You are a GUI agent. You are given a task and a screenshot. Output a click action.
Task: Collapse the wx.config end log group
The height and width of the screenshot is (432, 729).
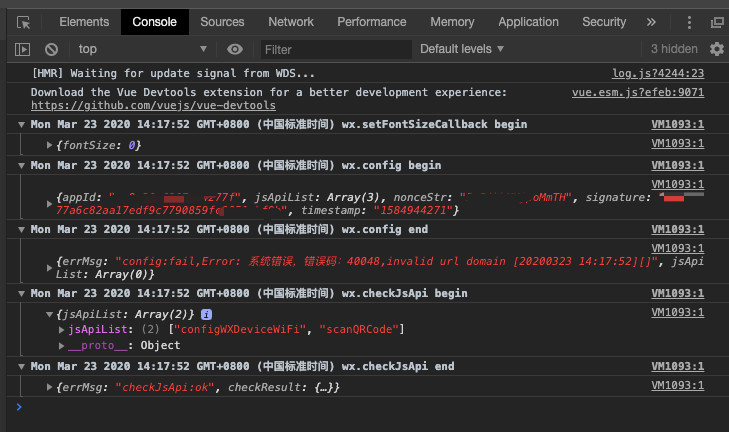(21, 230)
